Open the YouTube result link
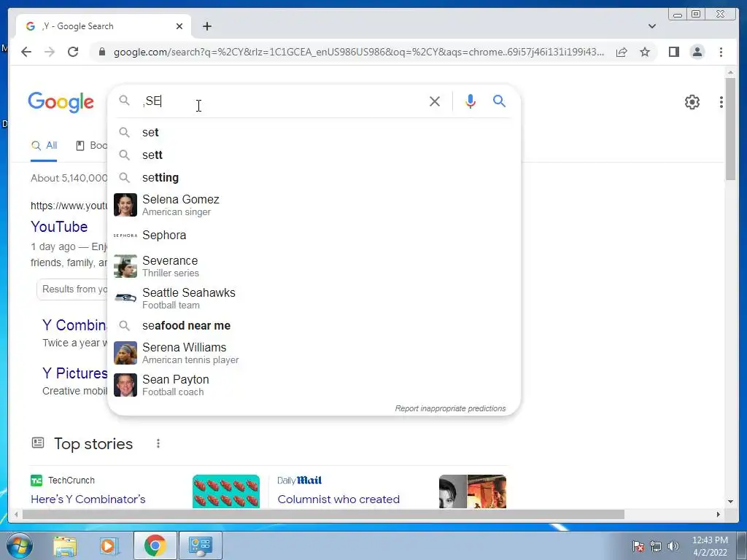747x560 pixels. point(59,227)
